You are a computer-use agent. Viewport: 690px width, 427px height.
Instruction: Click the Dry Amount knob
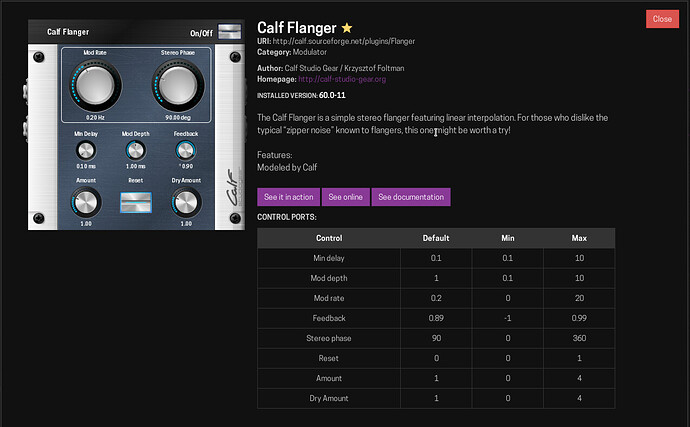tap(186, 202)
